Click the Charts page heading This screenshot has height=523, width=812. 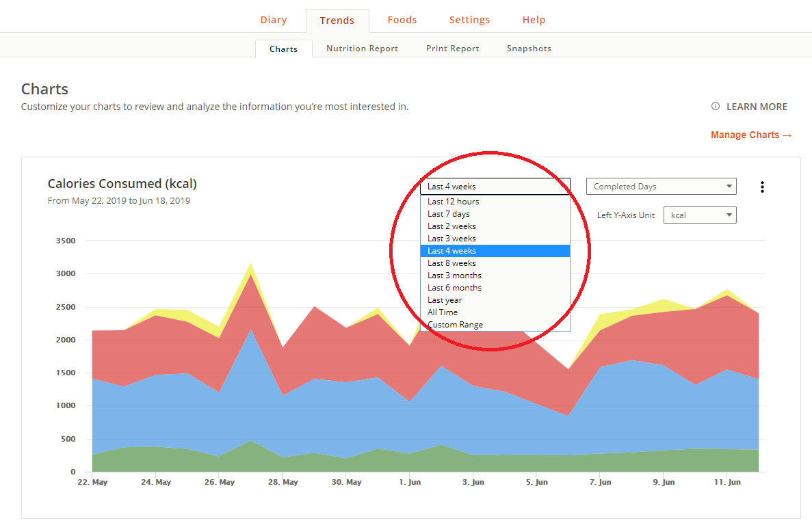pyautogui.click(x=44, y=89)
